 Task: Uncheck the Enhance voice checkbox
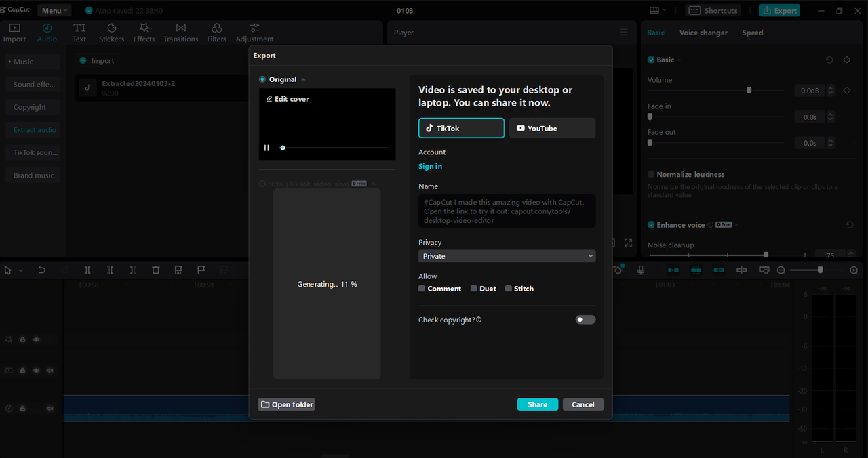tap(651, 224)
